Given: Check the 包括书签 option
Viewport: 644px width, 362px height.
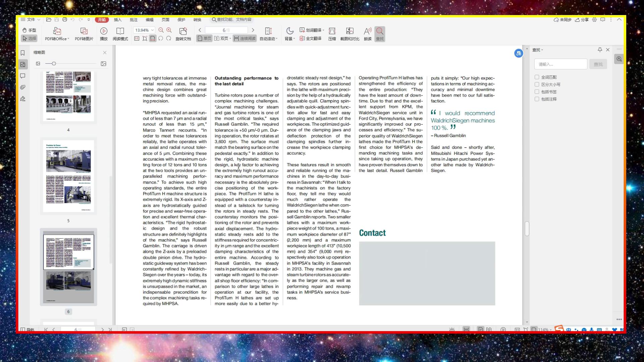Looking at the screenshot, I should (537, 92).
